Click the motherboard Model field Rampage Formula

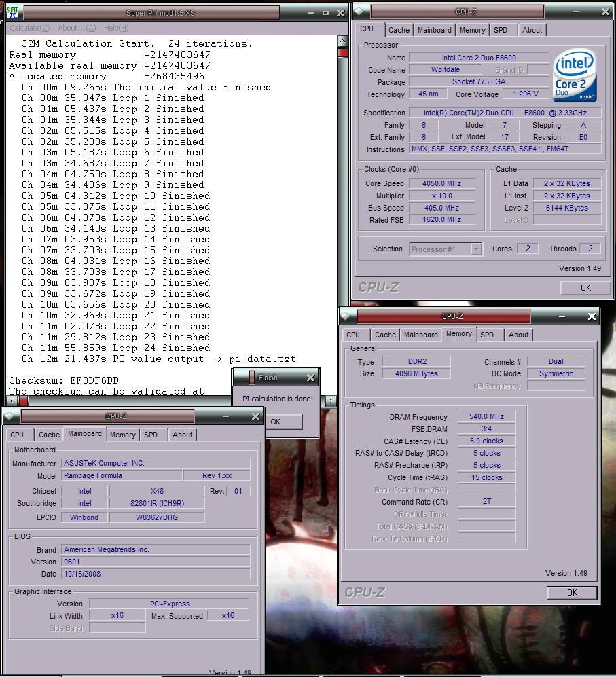click(122, 475)
